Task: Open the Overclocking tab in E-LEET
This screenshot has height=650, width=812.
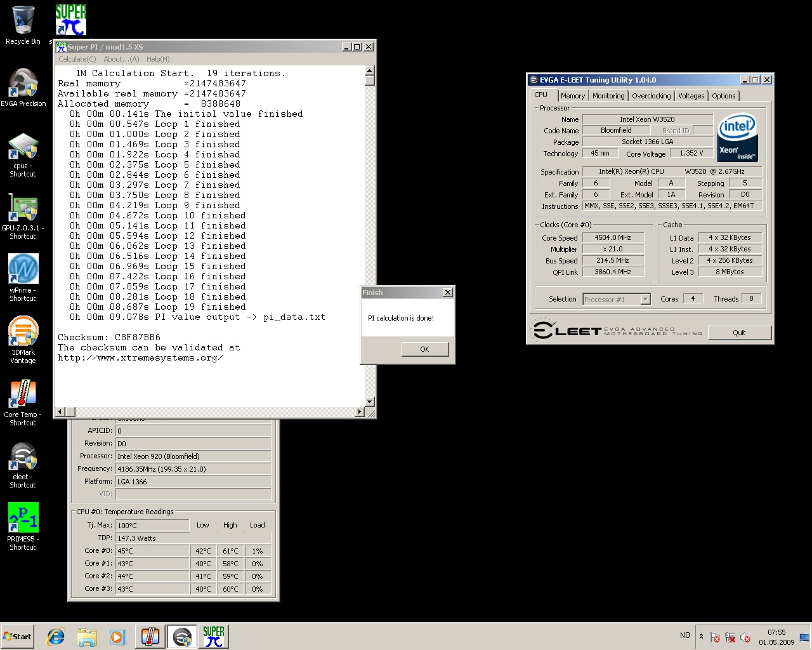Action: [x=652, y=96]
